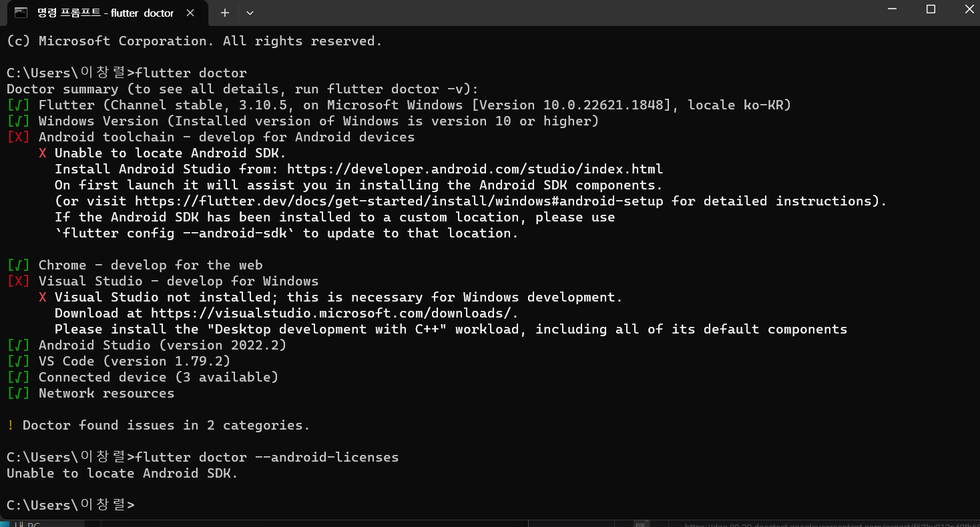Close the flutter doctor terminal tab
This screenshot has height=527, width=980.
(x=190, y=13)
